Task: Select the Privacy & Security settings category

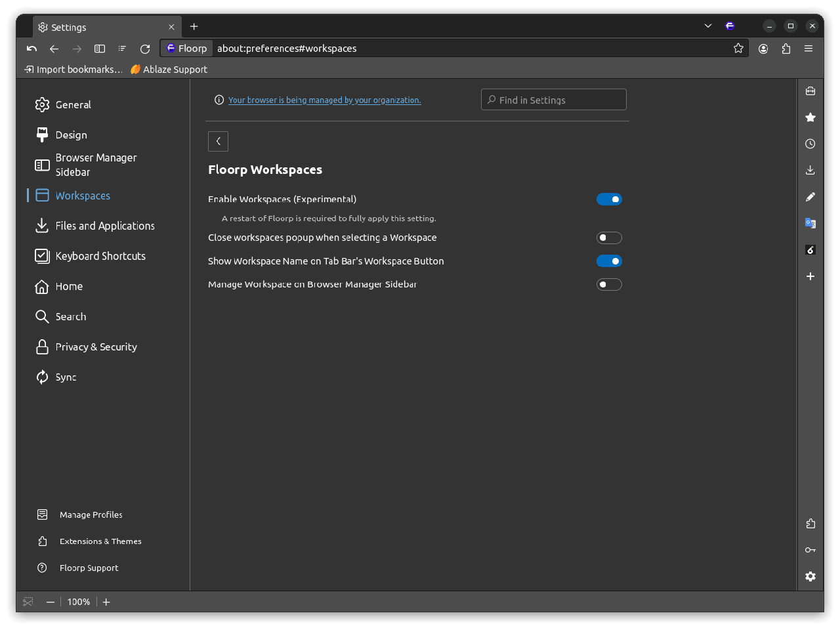Action: point(96,347)
